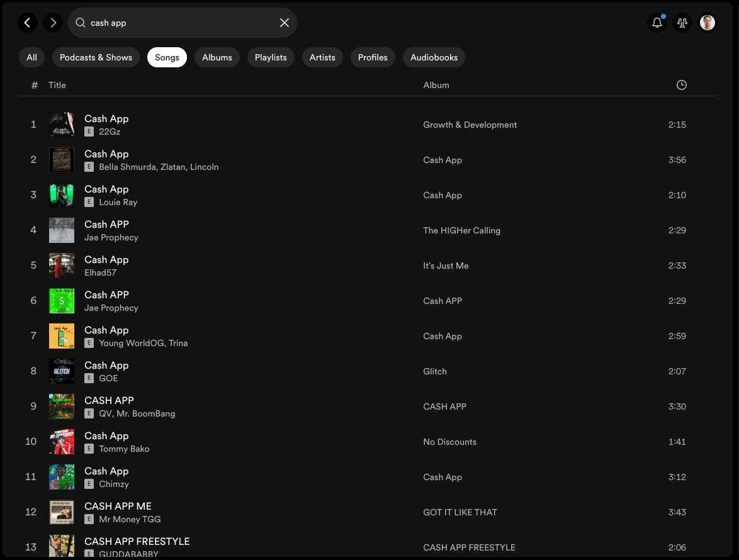Open artist link Zlatan

point(172,167)
